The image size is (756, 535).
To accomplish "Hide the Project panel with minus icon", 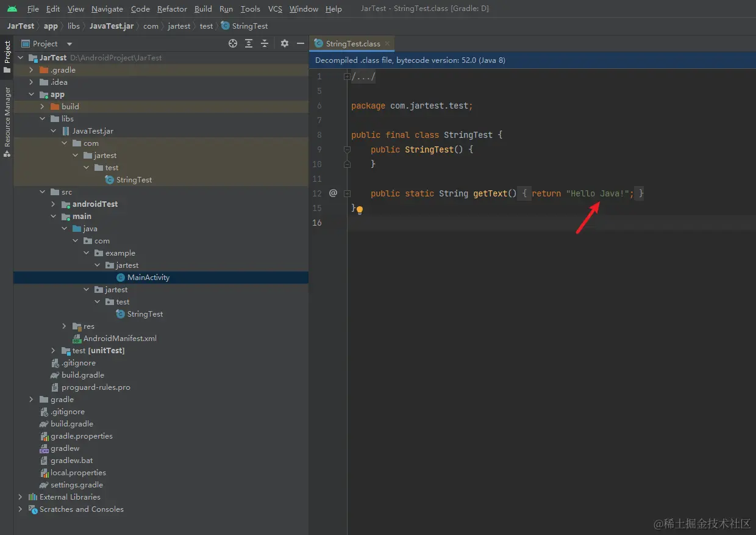I will (x=300, y=43).
